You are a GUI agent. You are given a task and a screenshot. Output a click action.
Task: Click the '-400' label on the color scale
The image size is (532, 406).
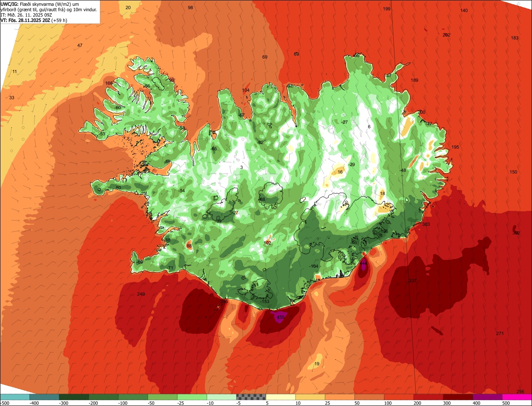tap(33, 403)
